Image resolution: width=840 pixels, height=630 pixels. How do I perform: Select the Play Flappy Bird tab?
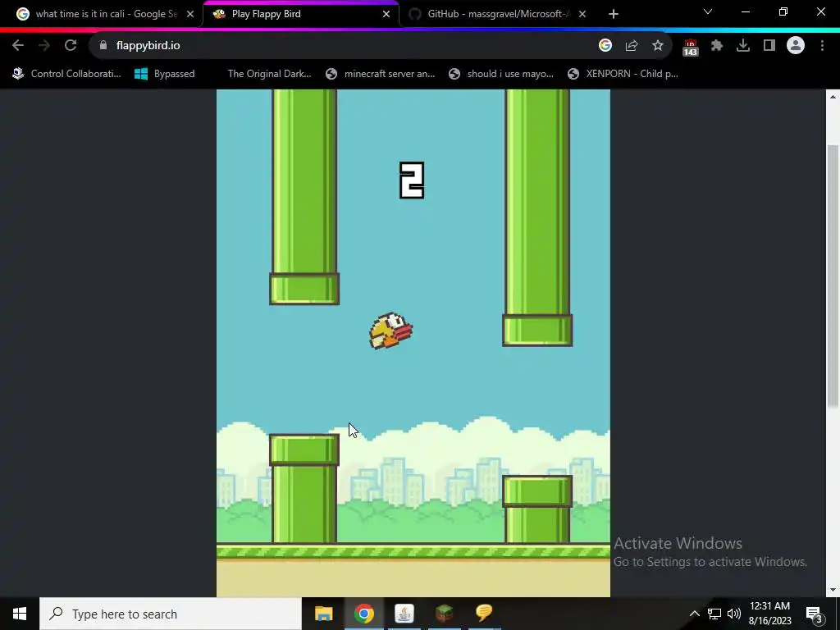click(301, 14)
